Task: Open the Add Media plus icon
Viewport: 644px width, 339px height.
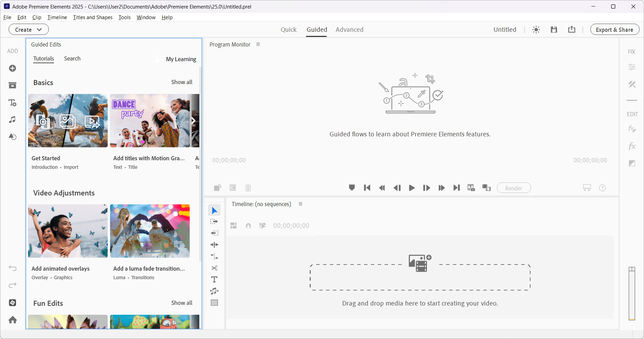Action: click(12, 68)
